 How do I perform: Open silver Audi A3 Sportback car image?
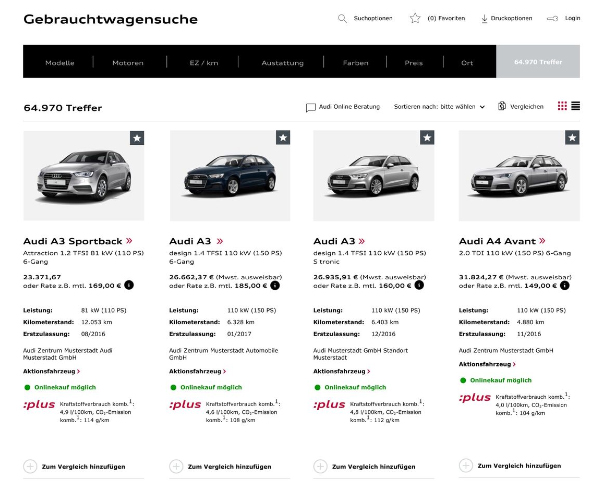click(x=84, y=176)
